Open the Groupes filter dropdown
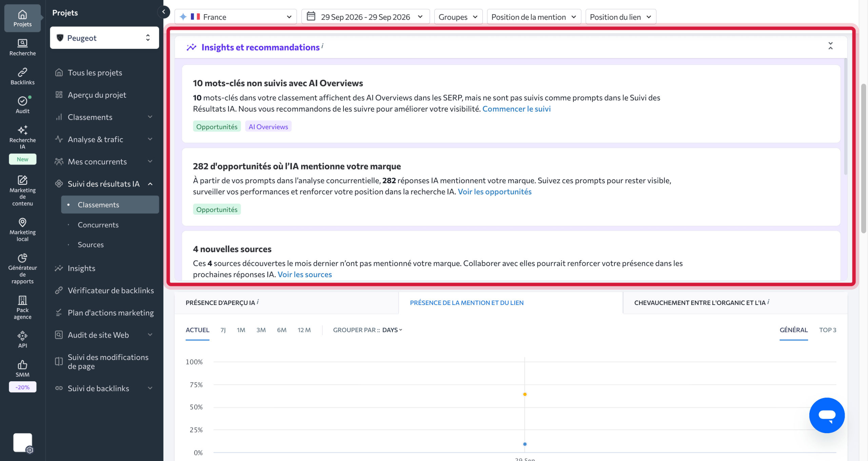Viewport: 868px width, 461px height. point(458,17)
